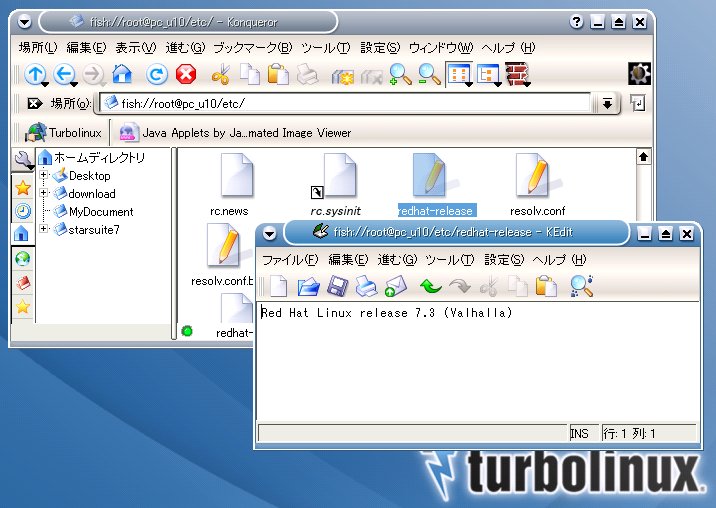Open the 表示(V) menu in Konqueror
Image resolution: width=716 pixels, height=508 pixels.
click(135, 48)
